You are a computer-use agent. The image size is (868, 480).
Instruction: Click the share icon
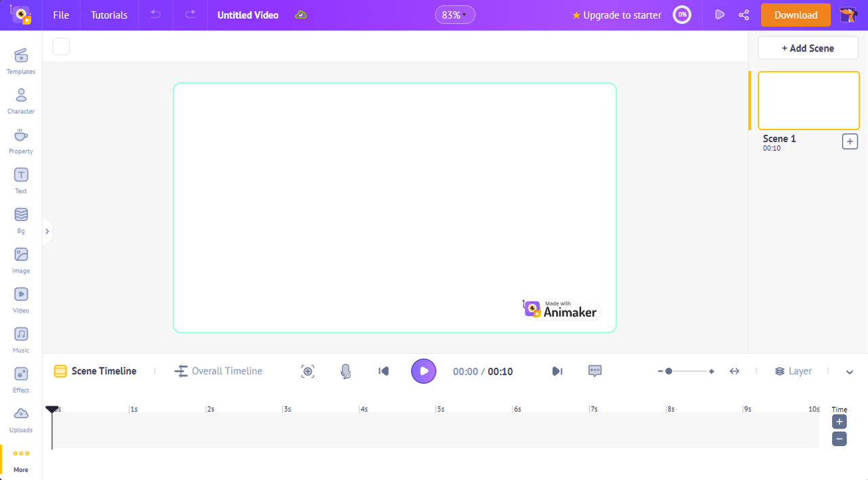pyautogui.click(x=744, y=15)
